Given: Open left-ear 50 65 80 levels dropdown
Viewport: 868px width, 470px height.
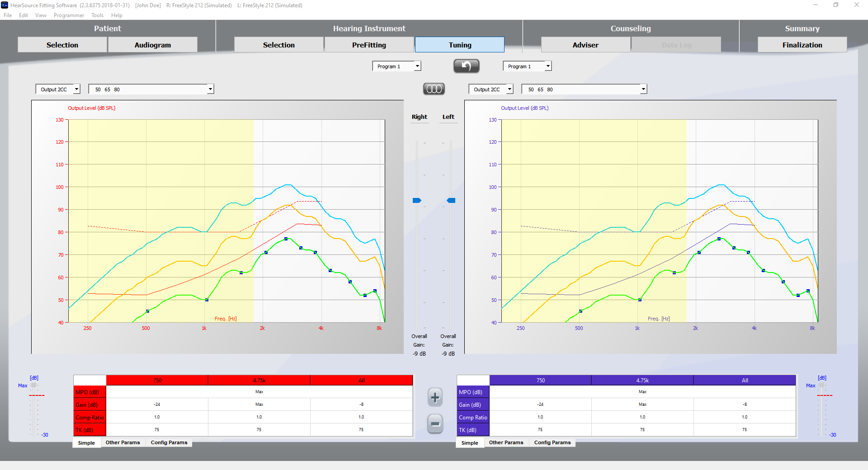Looking at the screenshot, I should (584, 89).
